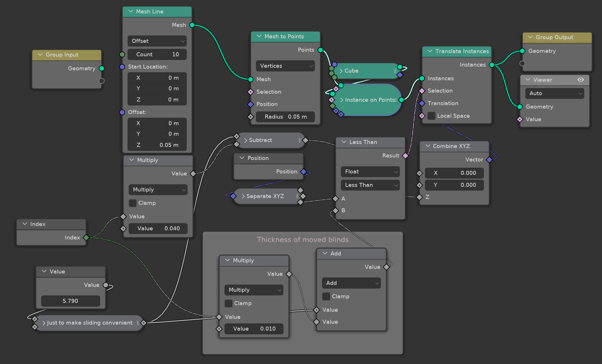Click the Value 0.040 field in Multiply

(158, 228)
